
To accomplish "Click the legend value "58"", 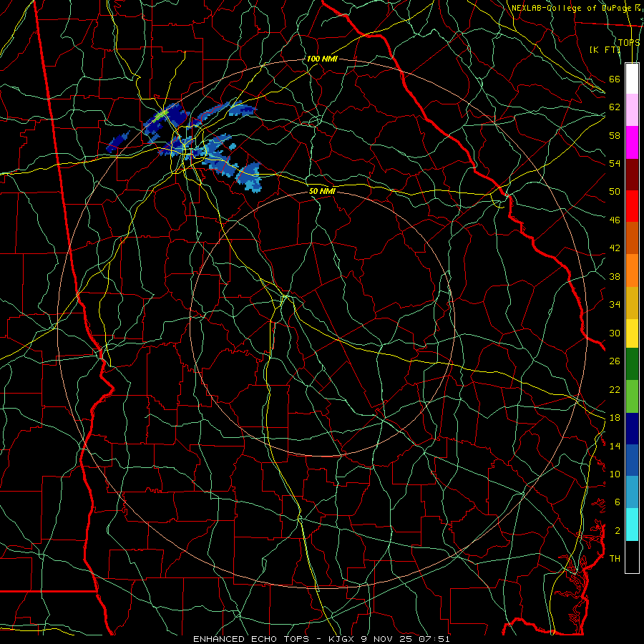I will pos(615,135).
